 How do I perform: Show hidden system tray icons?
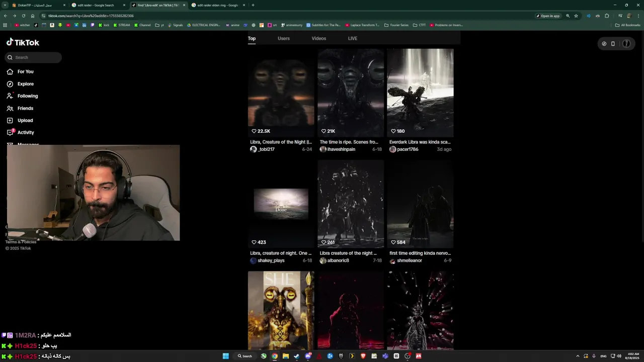[578, 356]
